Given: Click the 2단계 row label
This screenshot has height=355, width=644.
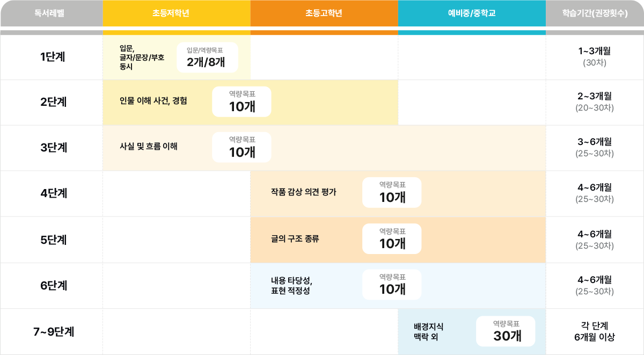Looking at the screenshot, I should click(x=51, y=102).
